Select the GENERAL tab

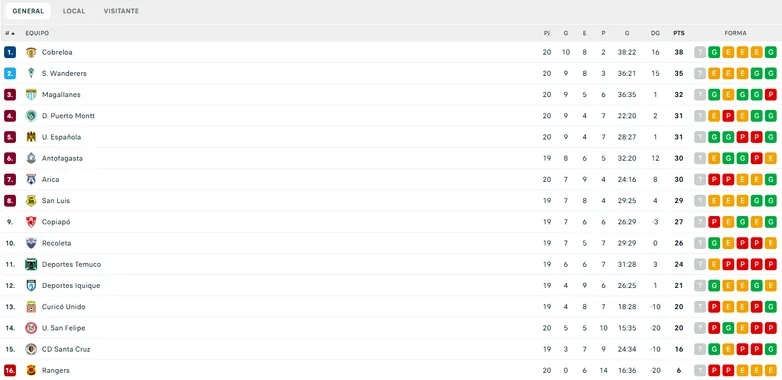point(28,11)
